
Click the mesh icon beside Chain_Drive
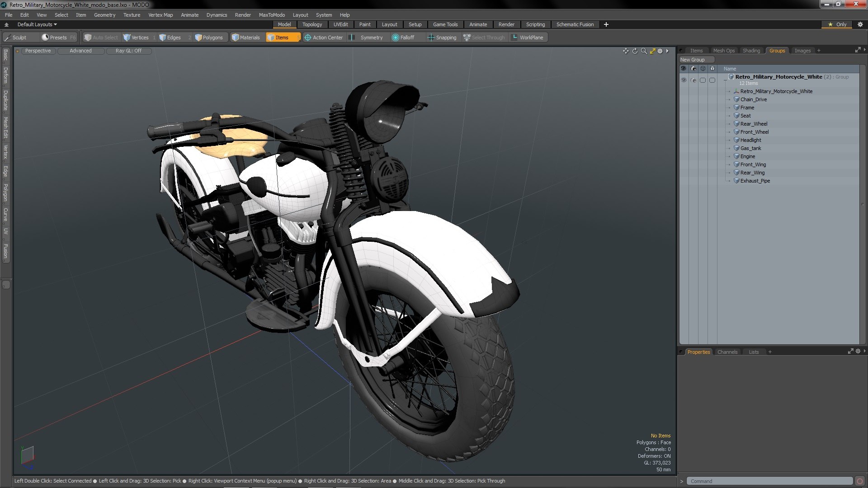coord(736,99)
